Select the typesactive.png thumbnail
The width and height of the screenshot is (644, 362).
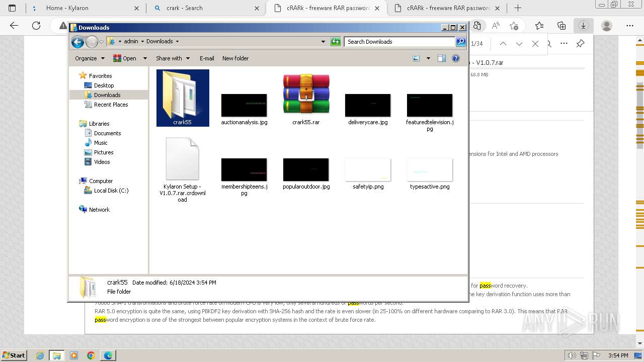430,169
